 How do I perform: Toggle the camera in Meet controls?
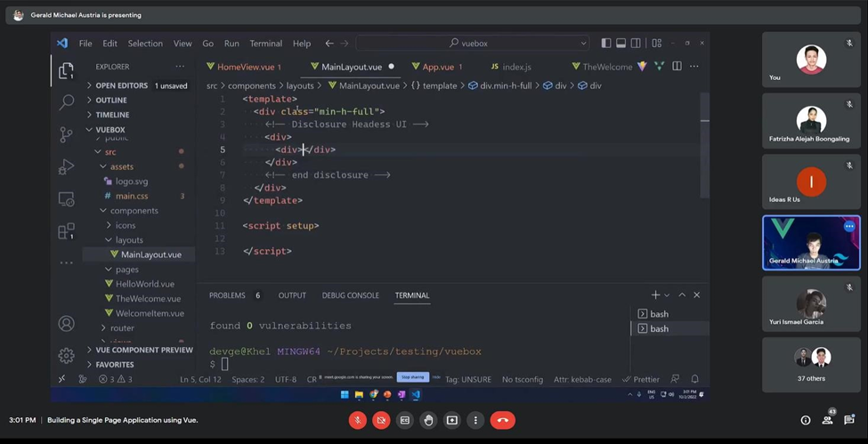click(381, 420)
